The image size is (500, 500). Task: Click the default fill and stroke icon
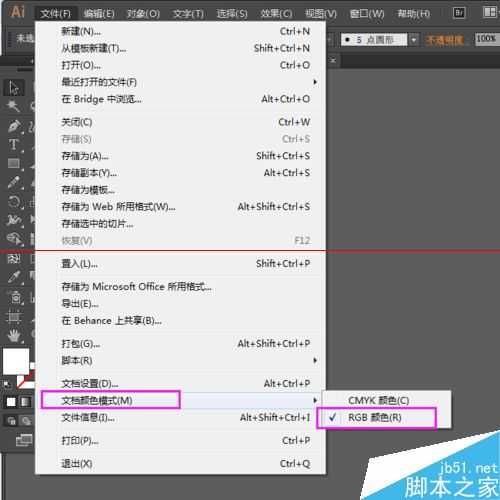coord(7,384)
